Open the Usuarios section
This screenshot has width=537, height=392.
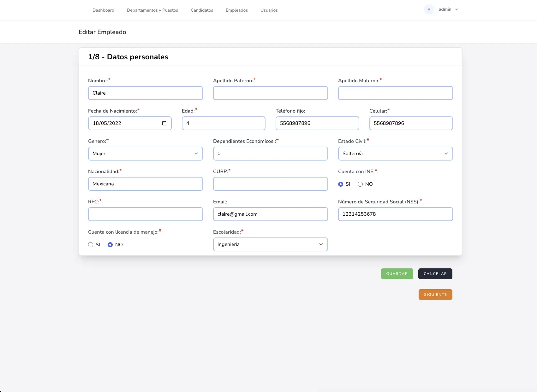coord(269,10)
